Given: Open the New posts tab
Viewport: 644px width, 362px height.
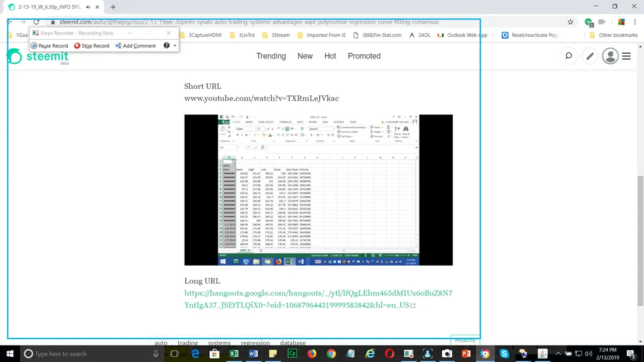Looking at the screenshot, I should point(305,56).
